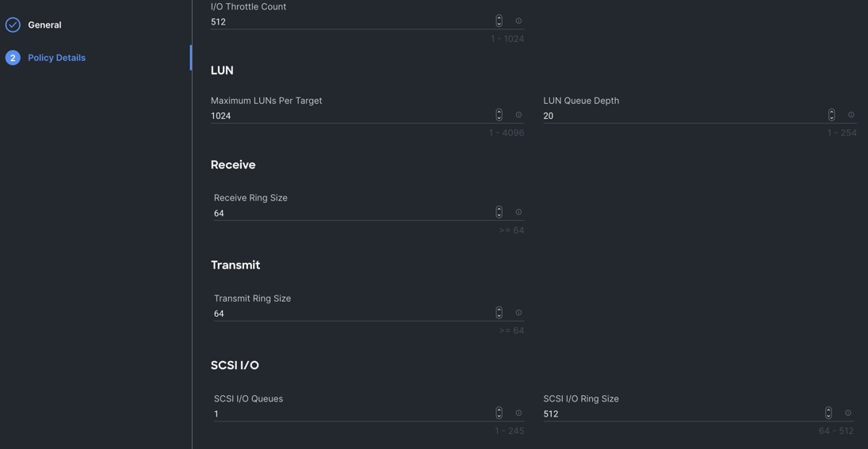Click info icon for Receive Ring Size
The height and width of the screenshot is (449, 868).
tap(518, 212)
